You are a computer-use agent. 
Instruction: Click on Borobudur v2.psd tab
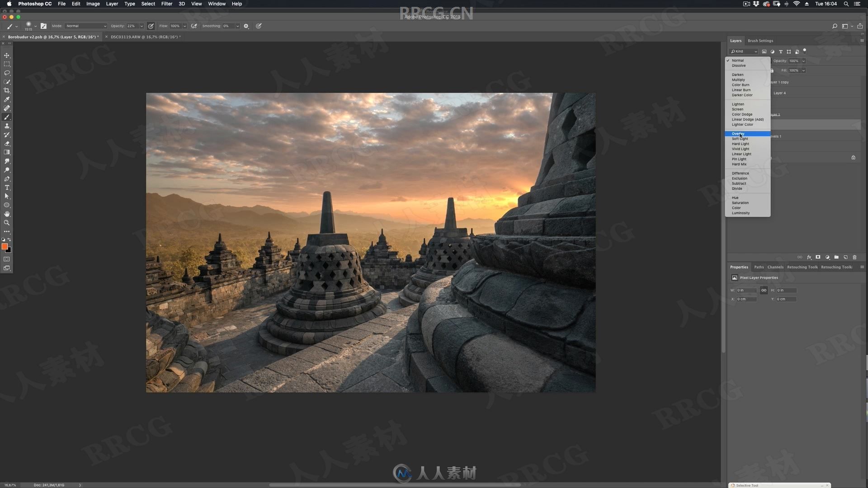pos(52,36)
